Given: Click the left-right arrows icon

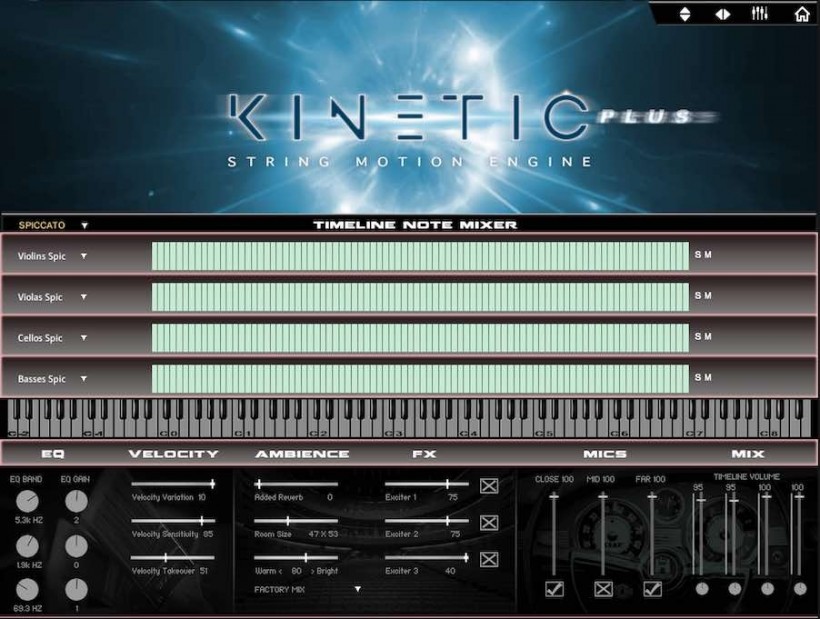Looking at the screenshot, I should 723,14.
